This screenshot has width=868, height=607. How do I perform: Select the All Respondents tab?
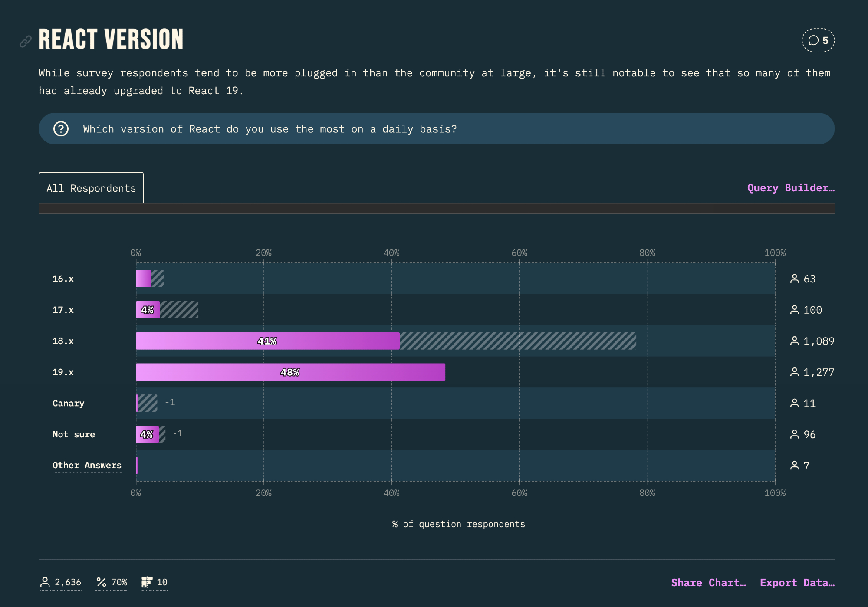coord(91,188)
